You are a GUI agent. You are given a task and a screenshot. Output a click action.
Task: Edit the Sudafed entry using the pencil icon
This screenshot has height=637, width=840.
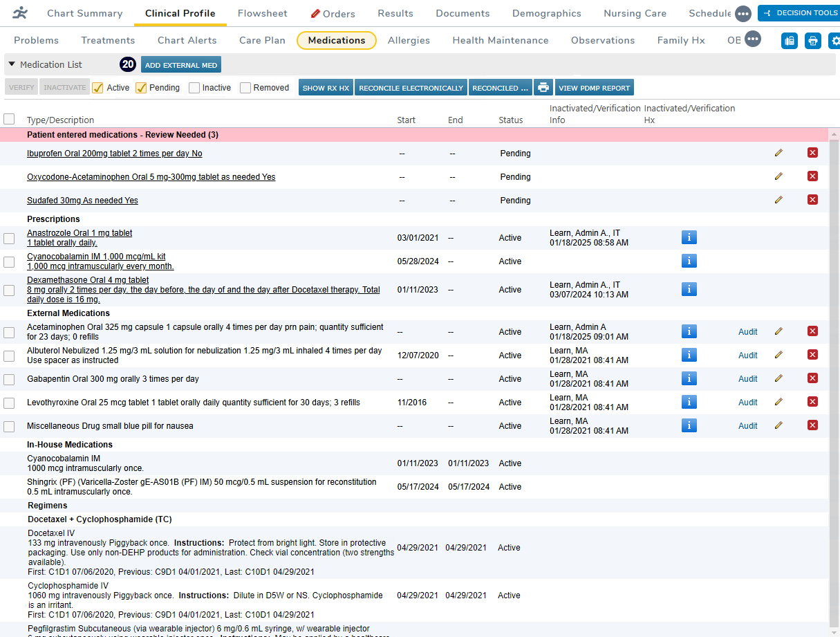tap(778, 199)
